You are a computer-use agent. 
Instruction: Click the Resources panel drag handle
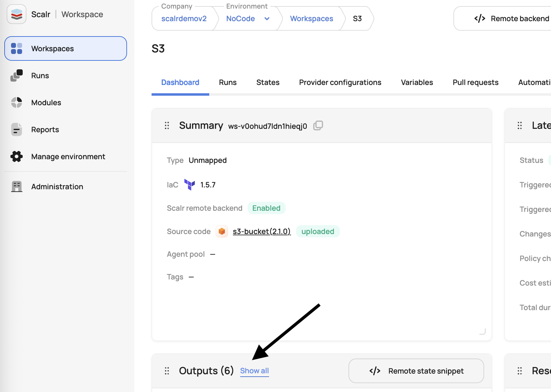pyautogui.click(x=520, y=371)
